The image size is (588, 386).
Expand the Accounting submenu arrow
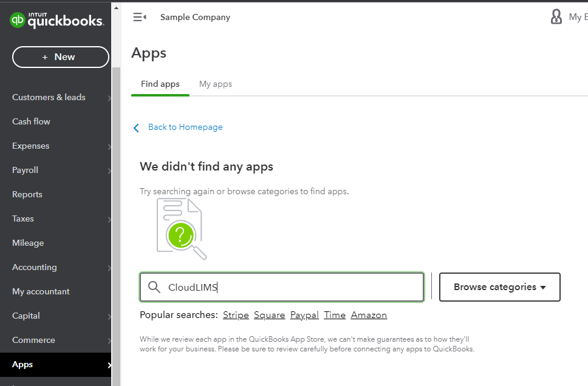click(x=109, y=268)
